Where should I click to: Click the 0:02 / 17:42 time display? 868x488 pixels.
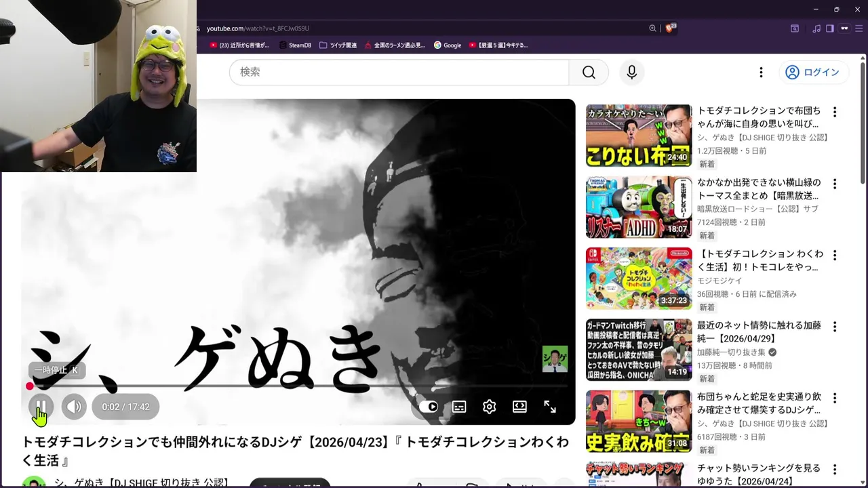(x=125, y=407)
